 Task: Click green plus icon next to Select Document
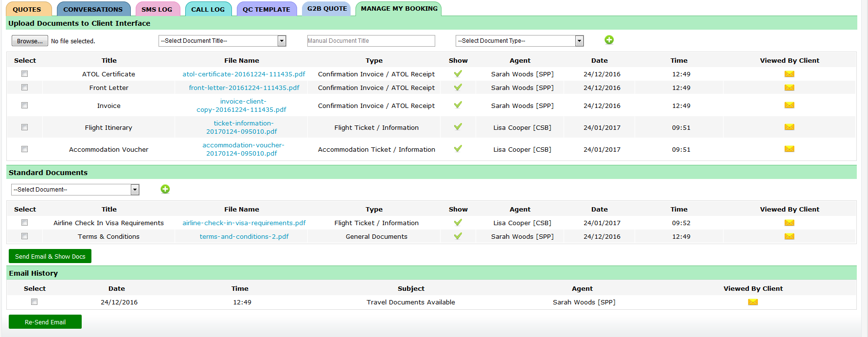[165, 189]
